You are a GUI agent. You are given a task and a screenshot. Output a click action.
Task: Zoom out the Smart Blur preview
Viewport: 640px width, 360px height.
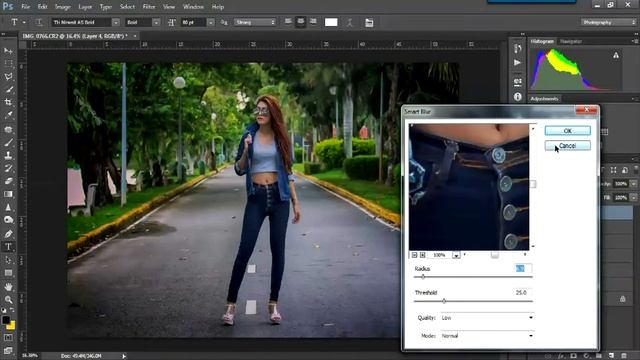coord(414,255)
